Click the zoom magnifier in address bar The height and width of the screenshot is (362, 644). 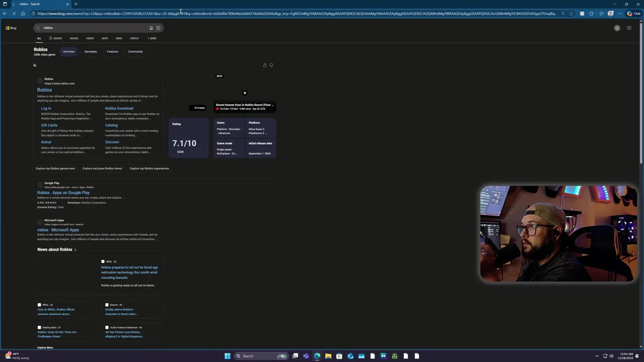click(x=562, y=14)
